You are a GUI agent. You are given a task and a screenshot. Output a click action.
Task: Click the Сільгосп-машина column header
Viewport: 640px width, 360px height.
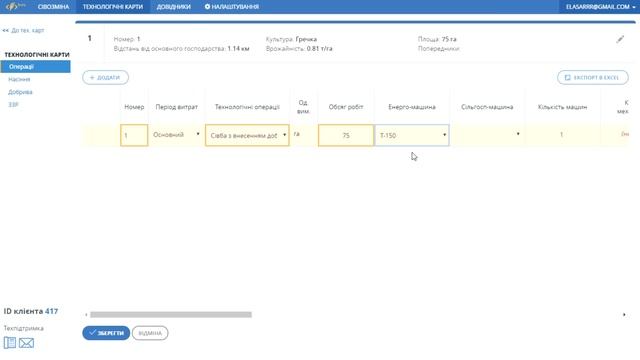[487, 107]
